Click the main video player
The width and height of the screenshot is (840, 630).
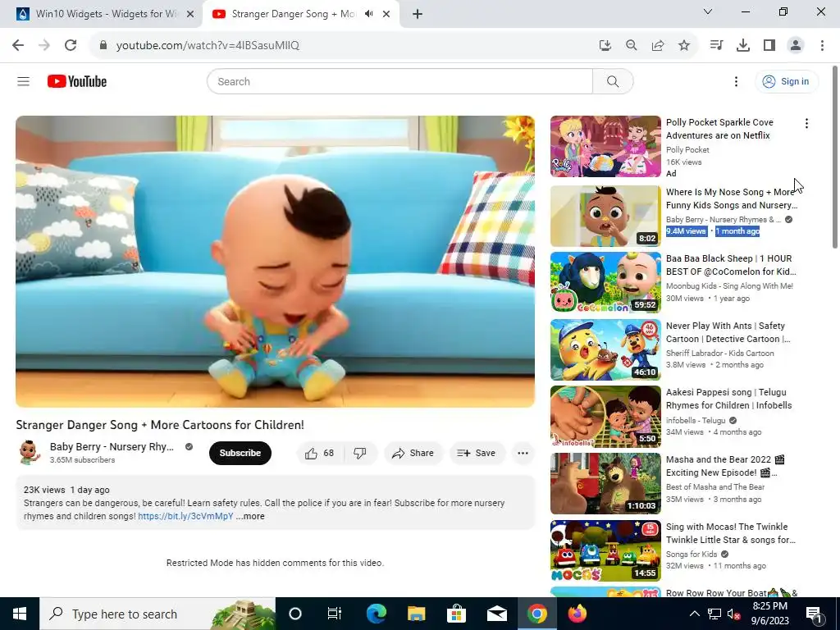(x=275, y=262)
